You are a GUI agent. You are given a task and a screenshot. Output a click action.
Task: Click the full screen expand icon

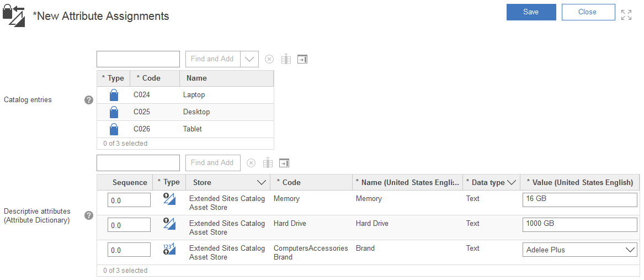pos(626,15)
